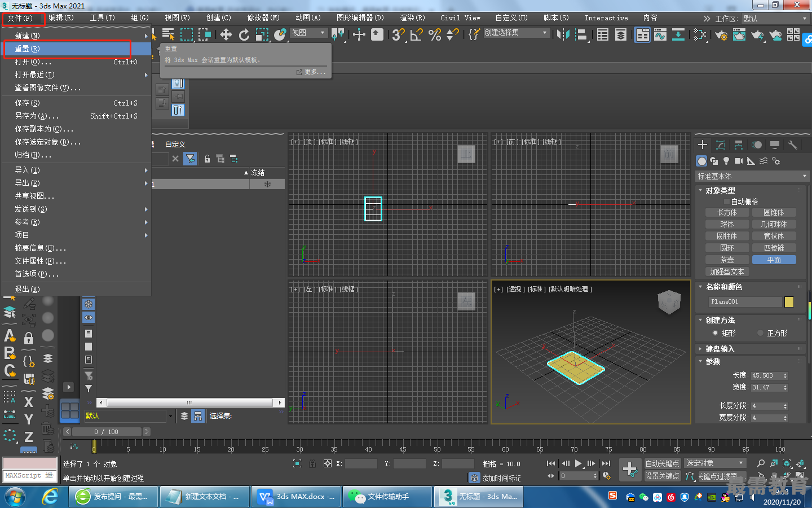The height and width of the screenshot is (508, 812).
Task: Click the scene explorer lock icon
Action: [207, 159]
